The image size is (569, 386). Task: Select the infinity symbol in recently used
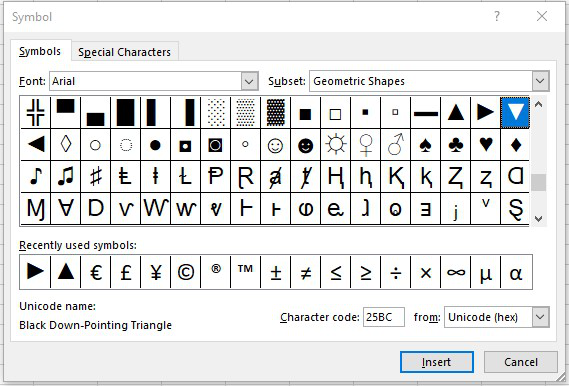click(456, 272)
